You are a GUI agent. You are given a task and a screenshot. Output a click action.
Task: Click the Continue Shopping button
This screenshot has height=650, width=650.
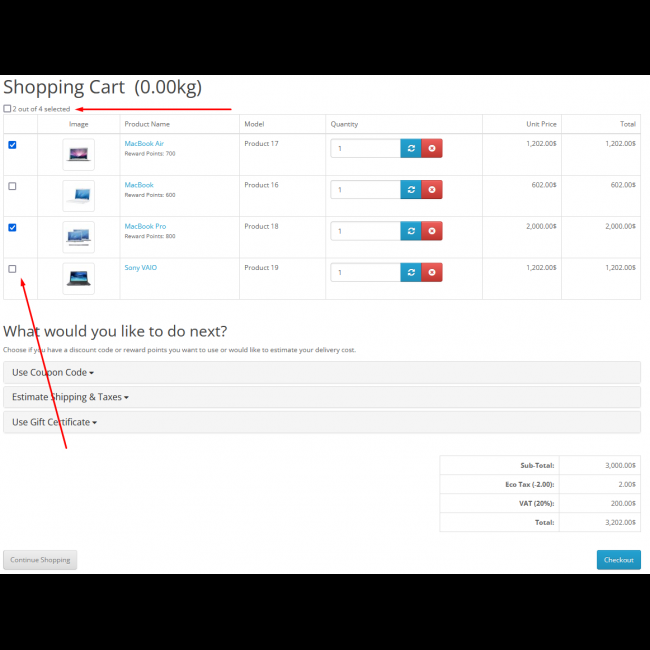point(40,560)
